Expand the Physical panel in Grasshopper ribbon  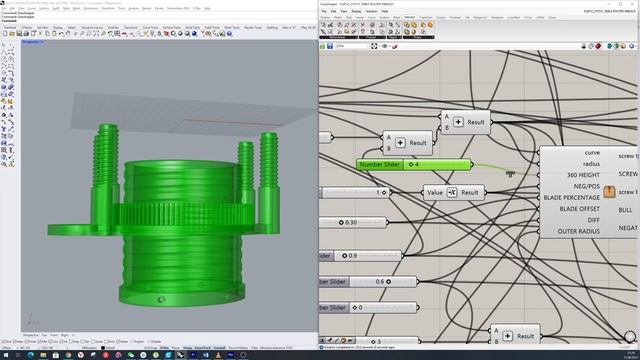tap(372, 37)
